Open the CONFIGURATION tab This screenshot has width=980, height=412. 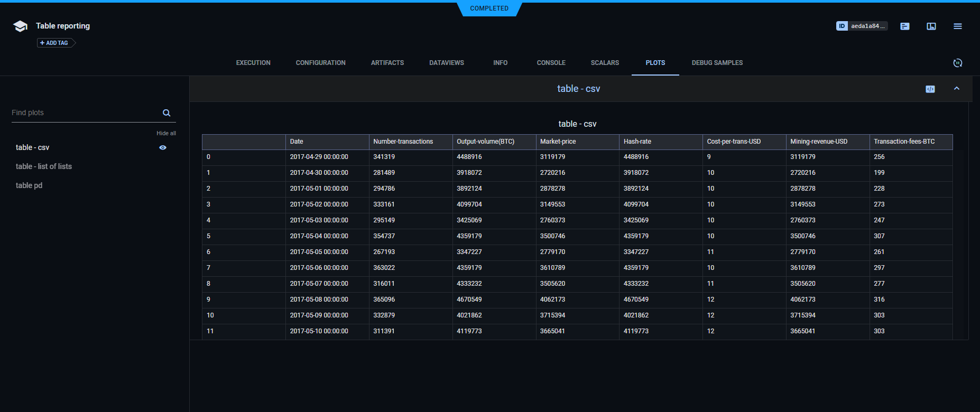coord(320,63)
